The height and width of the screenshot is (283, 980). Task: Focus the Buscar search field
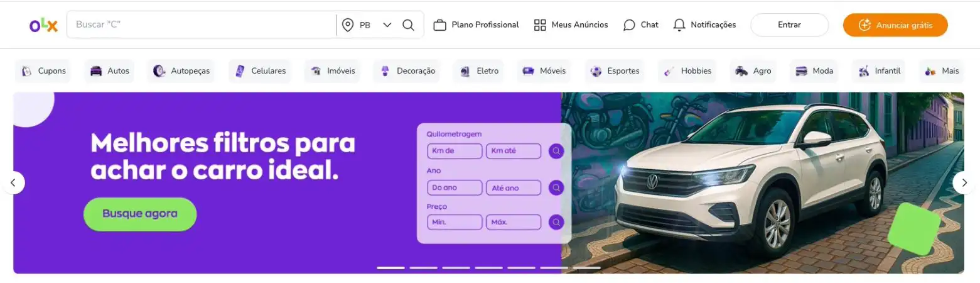[202, 25]
